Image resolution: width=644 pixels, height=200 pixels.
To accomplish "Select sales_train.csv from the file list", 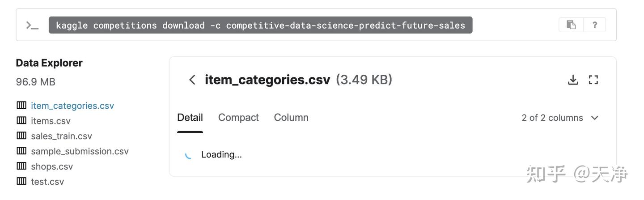I will [x=61, y=136].
